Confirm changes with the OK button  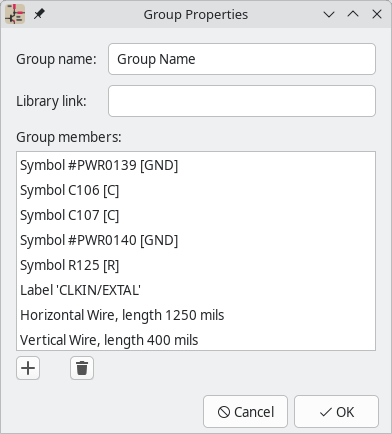point(336,412)
